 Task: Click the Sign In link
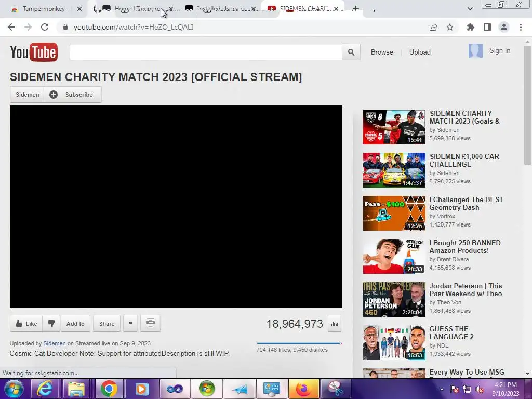click(x=499, y=50)
